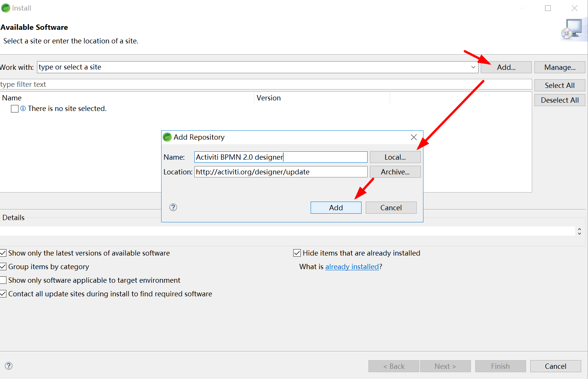Screen dimensions: 588x379
Task: Click the Add Repository title icon
Action: pyautogui.click(x=167, y=137)
